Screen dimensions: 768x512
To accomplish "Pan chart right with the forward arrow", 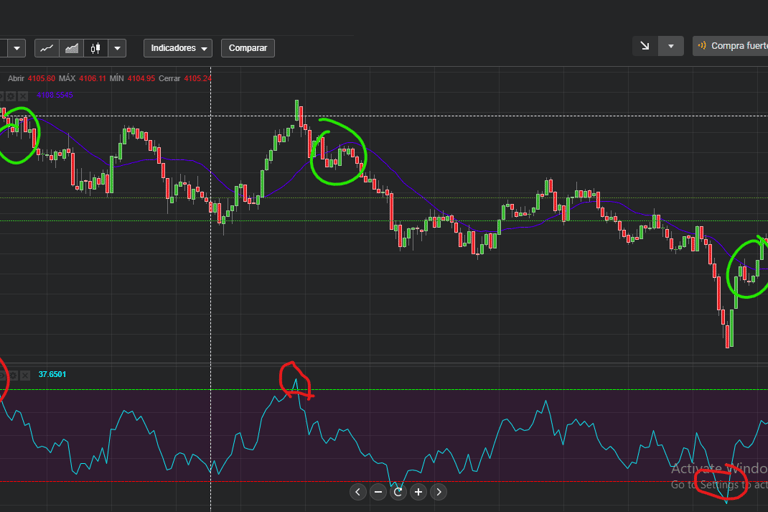I will tap(439, 492).
